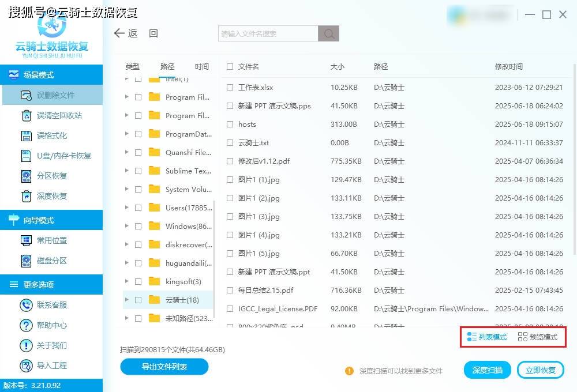Click the 请输入文件名搜索 search field
577x392 pixels.
(x=268, y=34)
